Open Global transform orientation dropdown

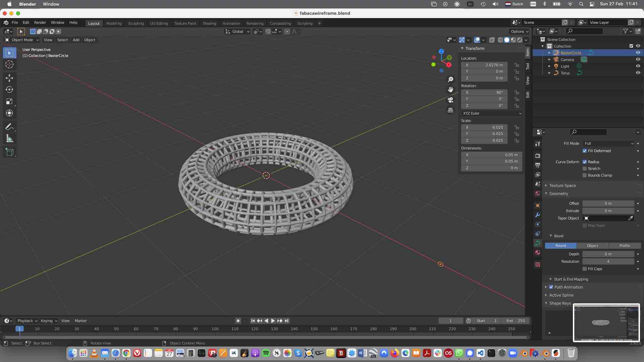(237, 32)
